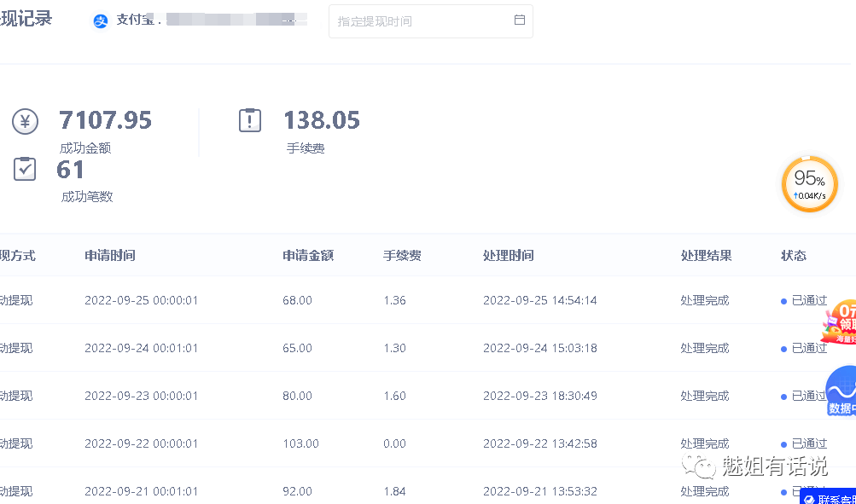
Task: Click the 已通过 status dot for 2022-09-21
Action: coord(783,491)
